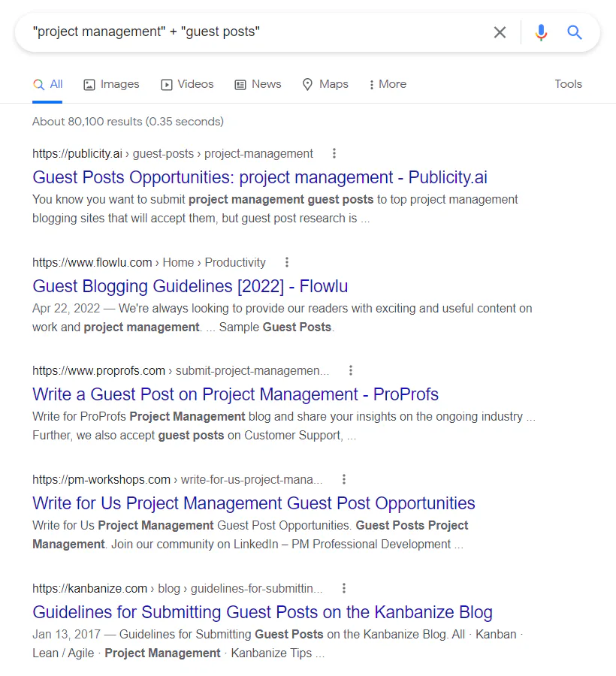Open the search Tools options
This screenshot has height=676, width=616.
[568, 84]
